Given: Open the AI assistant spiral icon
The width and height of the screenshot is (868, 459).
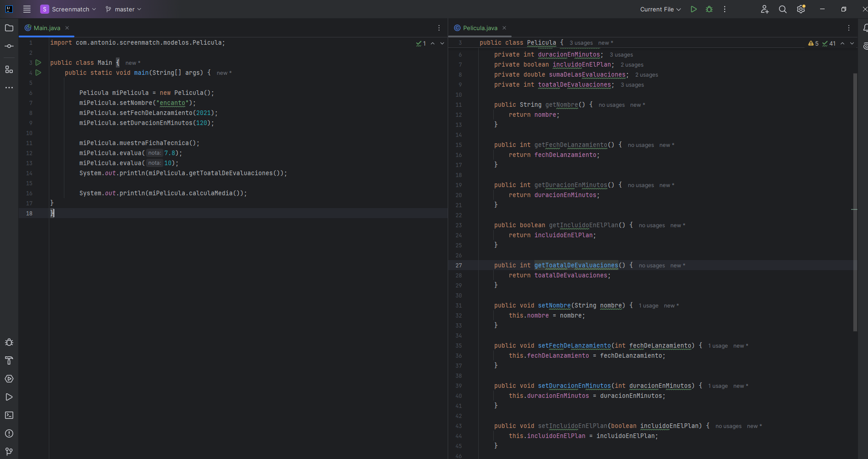Looking at the screenshot, I should (x=865, y=46).
